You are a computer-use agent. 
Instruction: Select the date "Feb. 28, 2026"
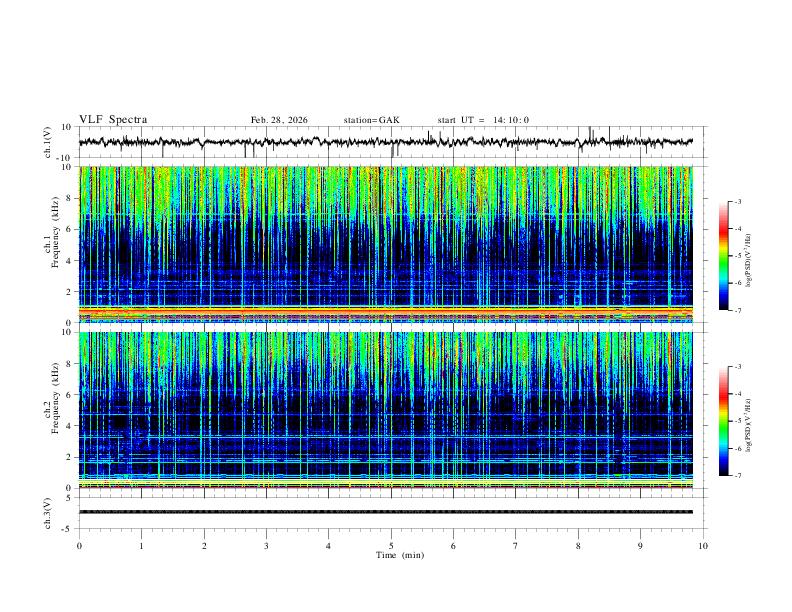point(279,120)
